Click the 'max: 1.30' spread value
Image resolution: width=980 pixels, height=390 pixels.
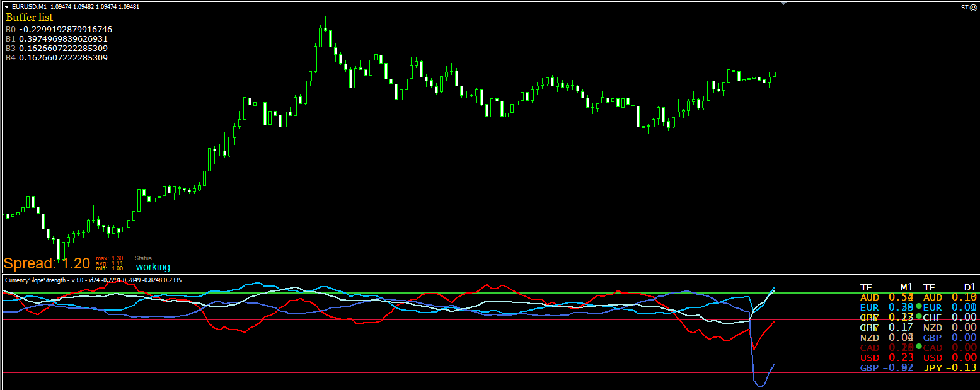pyautogui.click(x=110, y=258)
